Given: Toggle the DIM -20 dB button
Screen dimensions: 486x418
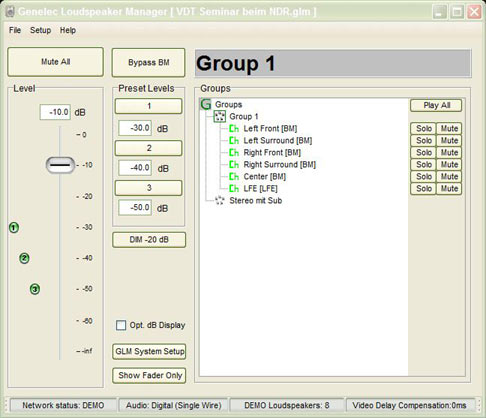Looking at the screenshot, I should (149, 240).
